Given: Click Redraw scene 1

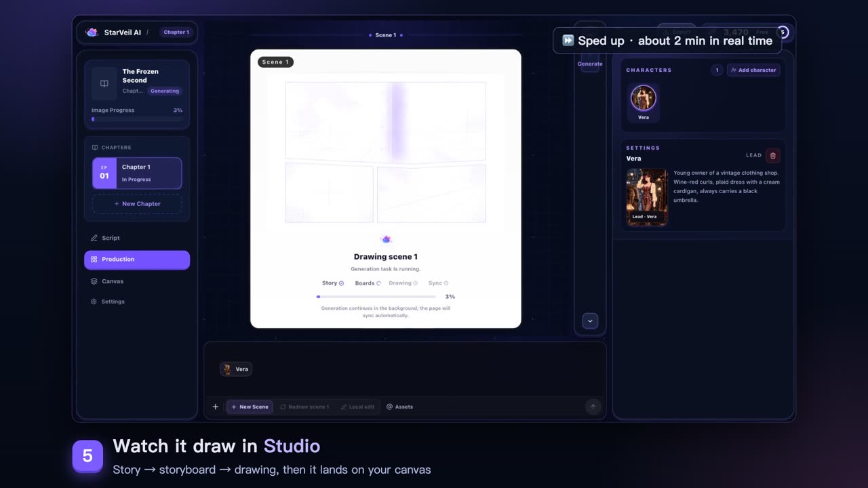Looking at the screenshot, I should [x=304, y=407].
